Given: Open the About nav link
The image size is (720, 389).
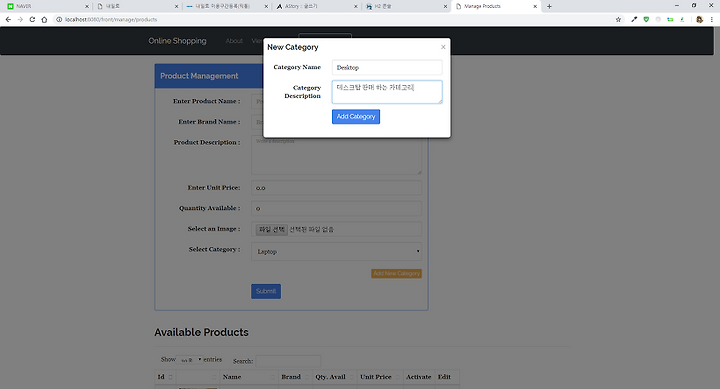Looking at the screenshot, I should (x=234, y=41).
